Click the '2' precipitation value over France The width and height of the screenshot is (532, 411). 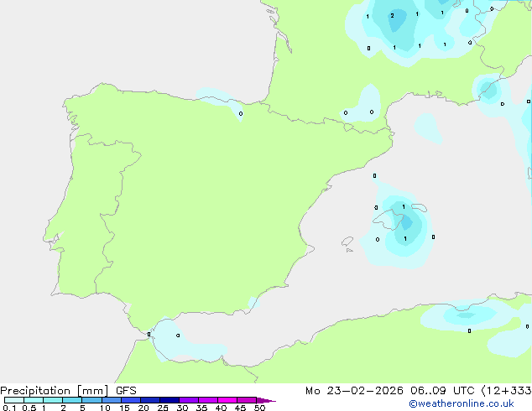392,16
